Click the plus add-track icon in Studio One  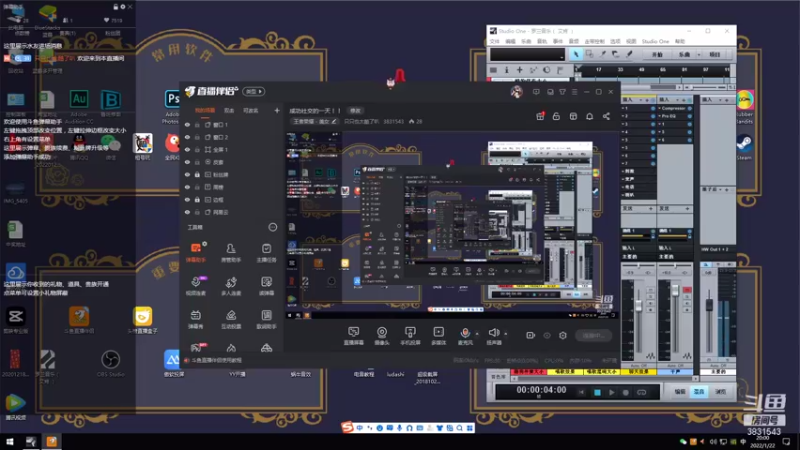519,70
